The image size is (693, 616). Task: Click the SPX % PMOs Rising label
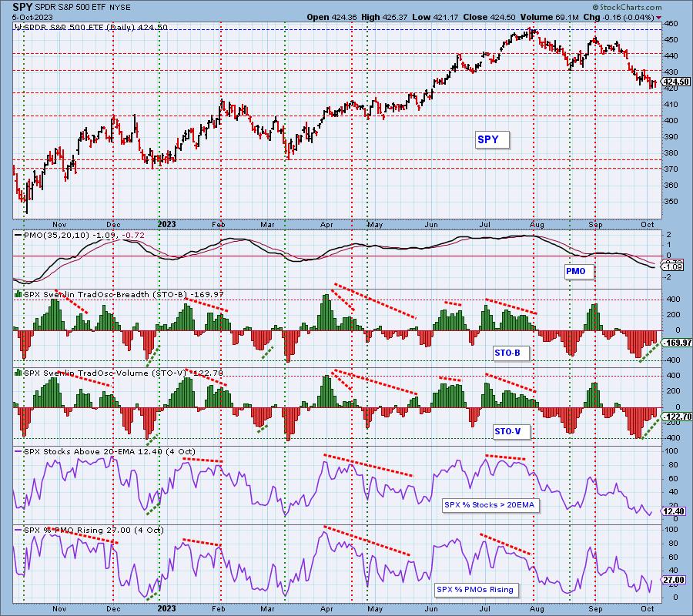click(x=477, y=590)
